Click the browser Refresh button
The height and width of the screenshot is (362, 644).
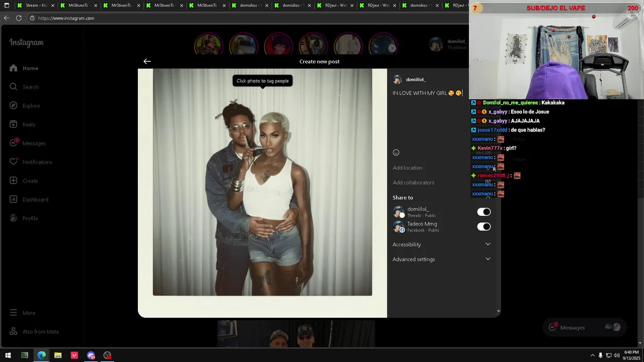tap(19, 18)
